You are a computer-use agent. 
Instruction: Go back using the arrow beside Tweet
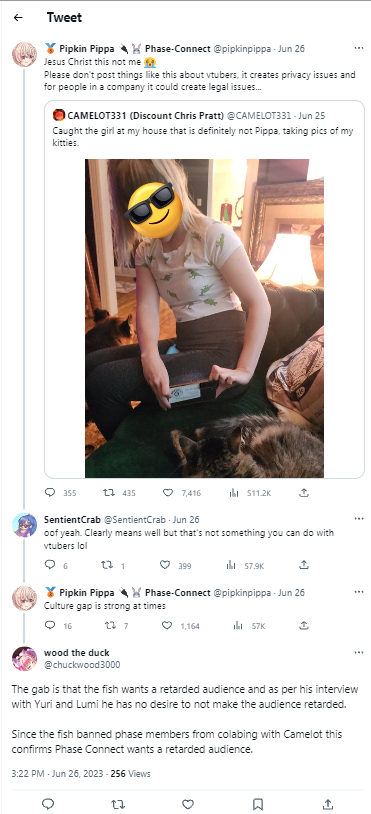18,18
